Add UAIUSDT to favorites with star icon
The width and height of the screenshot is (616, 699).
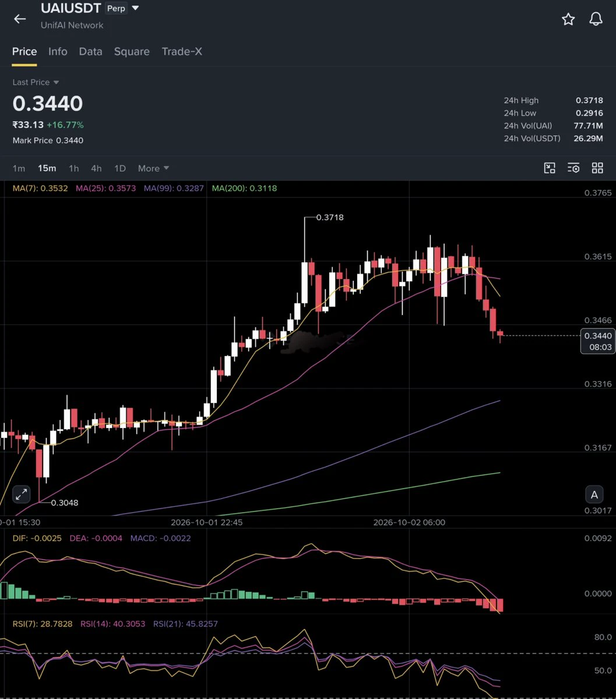568,19
